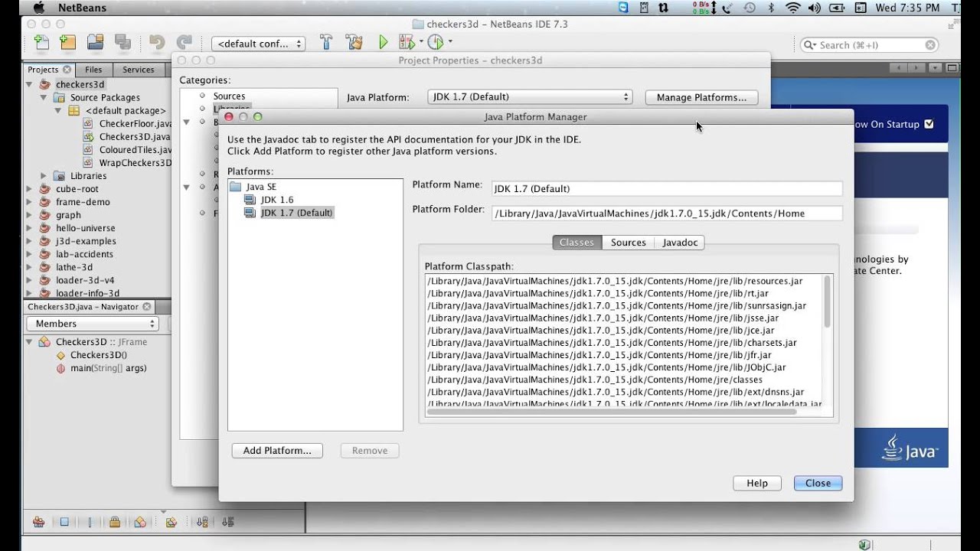
Task: Select the Classes tab
Action: tap(577, 243)
